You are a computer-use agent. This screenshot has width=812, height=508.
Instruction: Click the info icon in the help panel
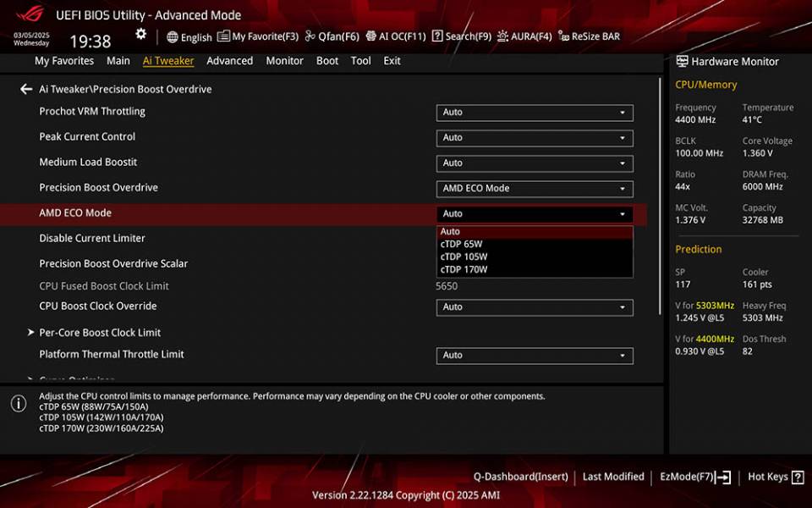point(19,403)
